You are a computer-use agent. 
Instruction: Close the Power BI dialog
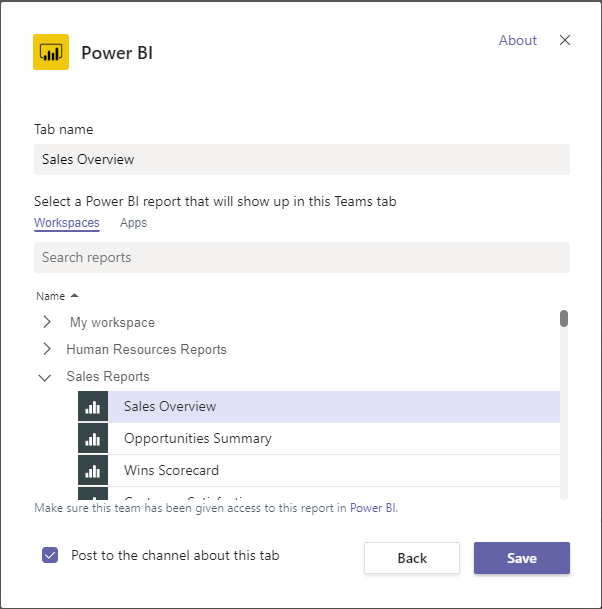click(565, 40)
